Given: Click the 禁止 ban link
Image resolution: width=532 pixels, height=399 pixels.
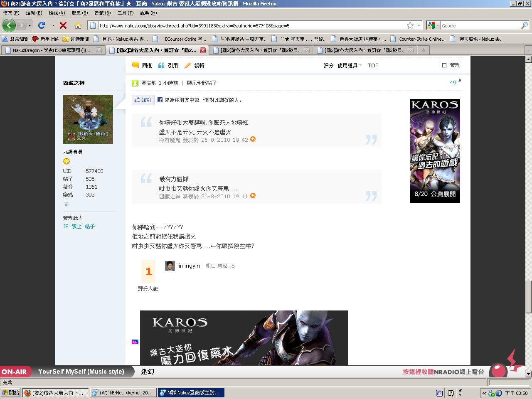Looking at the screenshot, I should coord(76,226).
